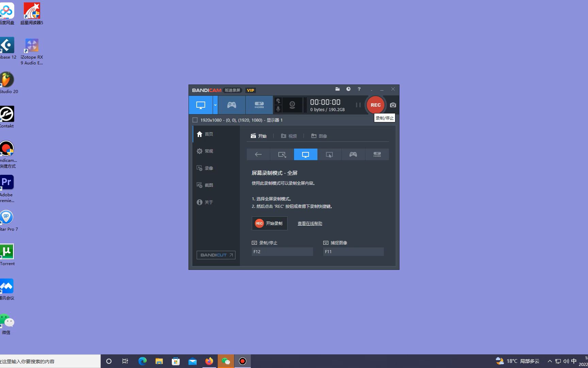Click Bandicam taskbar icon
Viewport: 588px width, 368px height.
242,361
